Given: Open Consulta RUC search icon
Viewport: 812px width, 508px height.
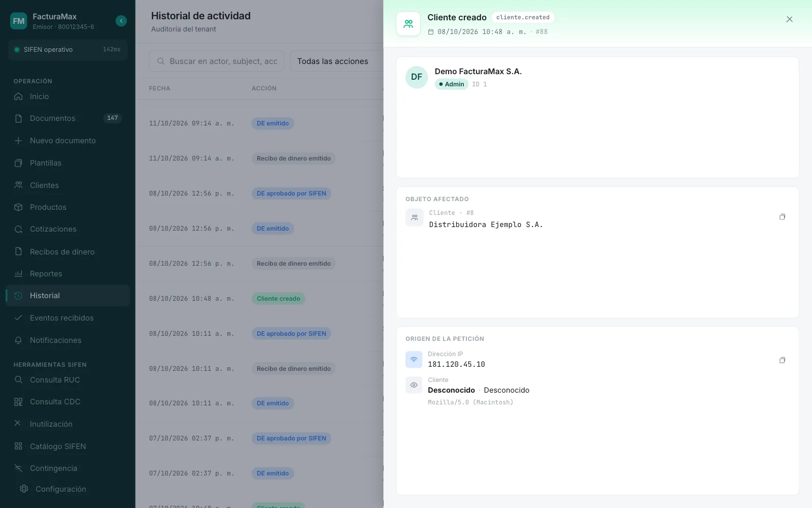Looking at the screenshot, I should [x=18, y=380].
